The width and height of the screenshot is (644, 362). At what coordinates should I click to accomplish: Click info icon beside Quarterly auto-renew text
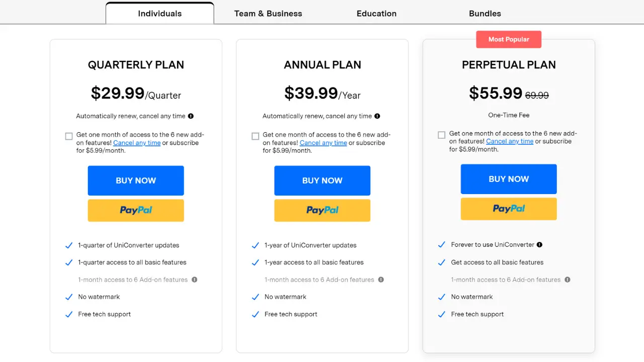coord(191,116)
